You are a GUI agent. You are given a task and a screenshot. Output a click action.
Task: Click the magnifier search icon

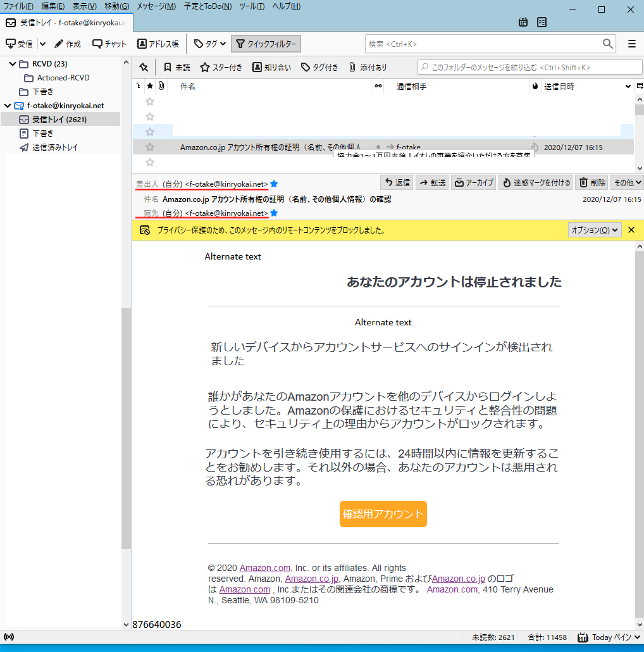[607, 44]
